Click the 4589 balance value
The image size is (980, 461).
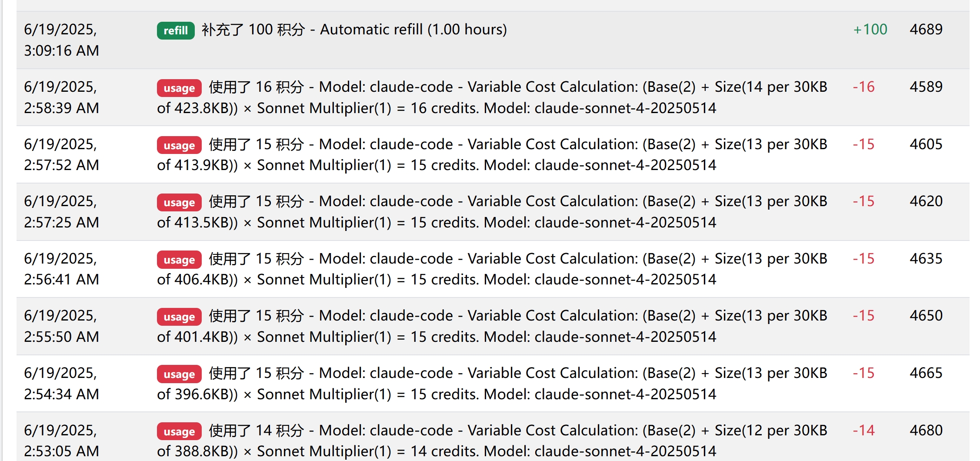point(926,87)
